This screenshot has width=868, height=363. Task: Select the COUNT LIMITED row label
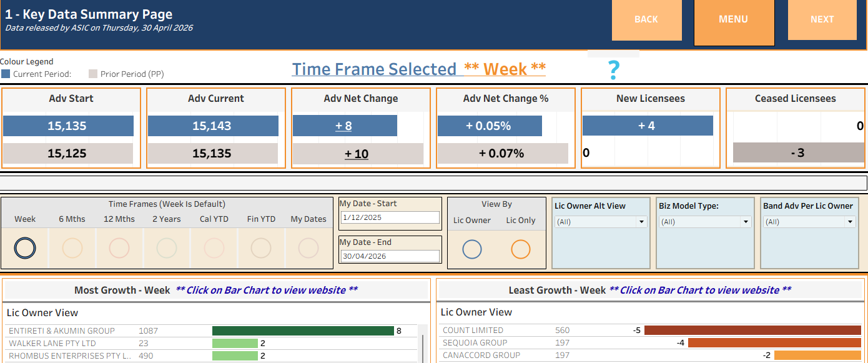point(473,330)
